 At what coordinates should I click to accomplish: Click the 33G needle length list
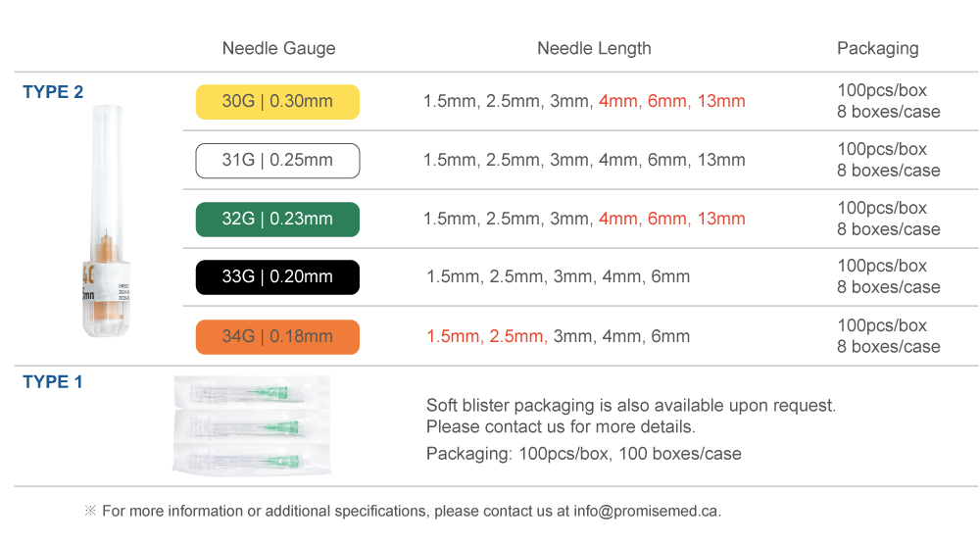point(559,277)
